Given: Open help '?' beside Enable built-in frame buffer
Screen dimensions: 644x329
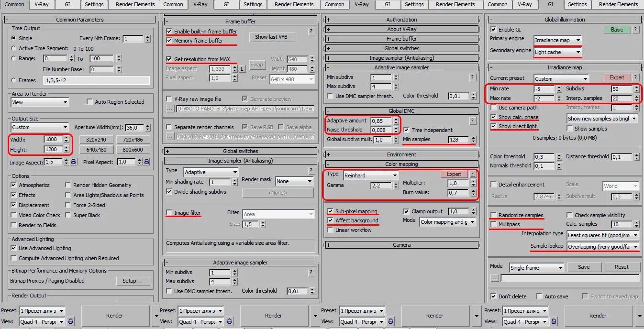Looking at the screenshot, I should pos(311,31).
